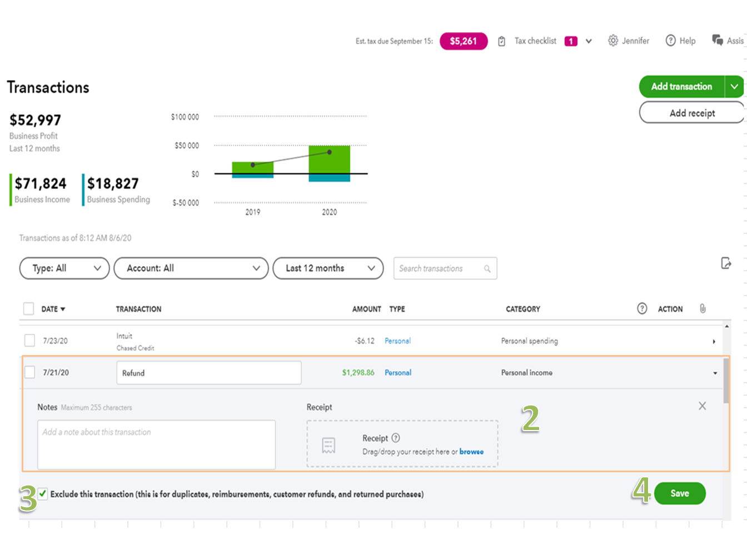Expand the Last 12 months date filter
Viewport: 747px width, 560px height.
[x=328, y=268]
